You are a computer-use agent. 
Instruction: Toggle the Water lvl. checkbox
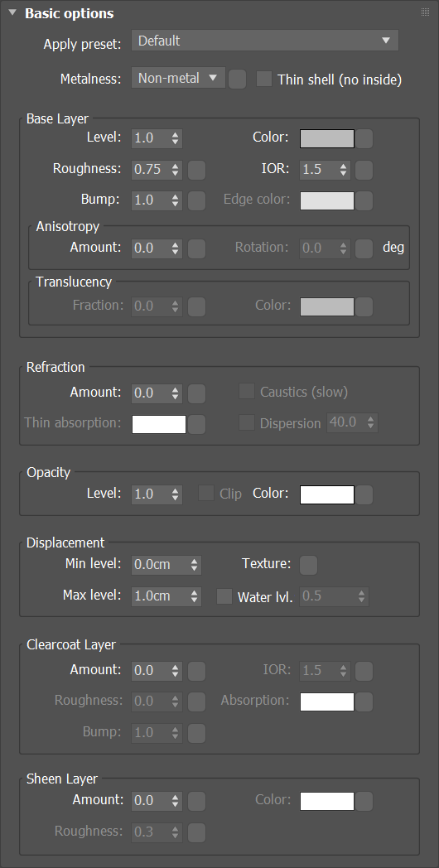pyautogui.click(x=224, y=596)
